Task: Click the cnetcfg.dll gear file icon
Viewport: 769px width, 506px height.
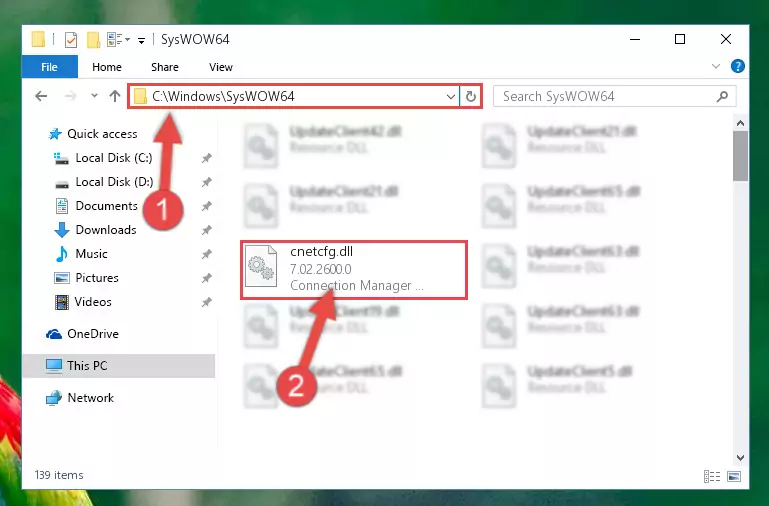Action: [261, 267]
